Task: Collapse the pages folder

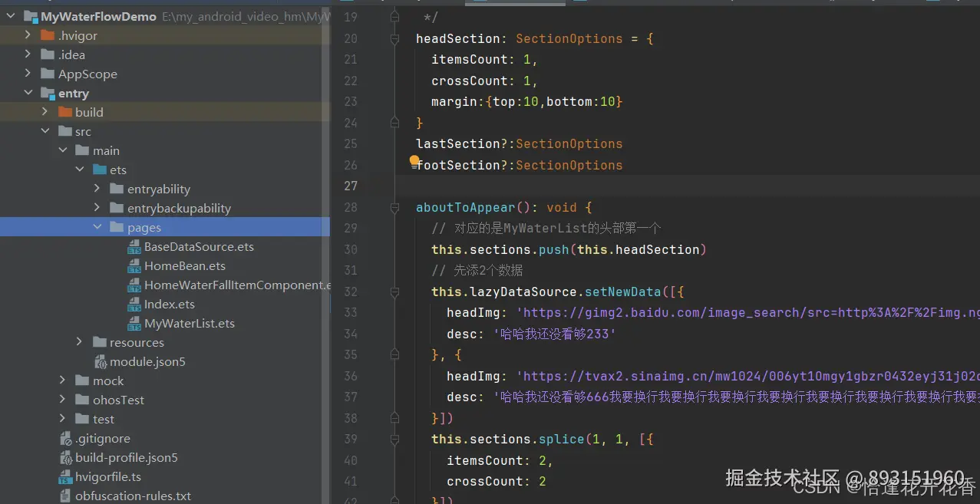Action: point(97,227)
